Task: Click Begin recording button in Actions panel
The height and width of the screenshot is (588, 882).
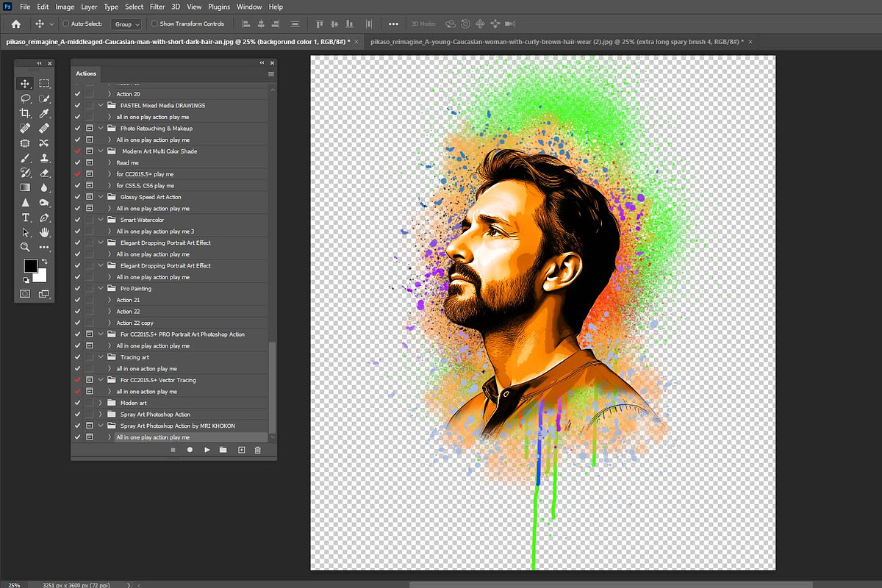Action: [190, 449]
